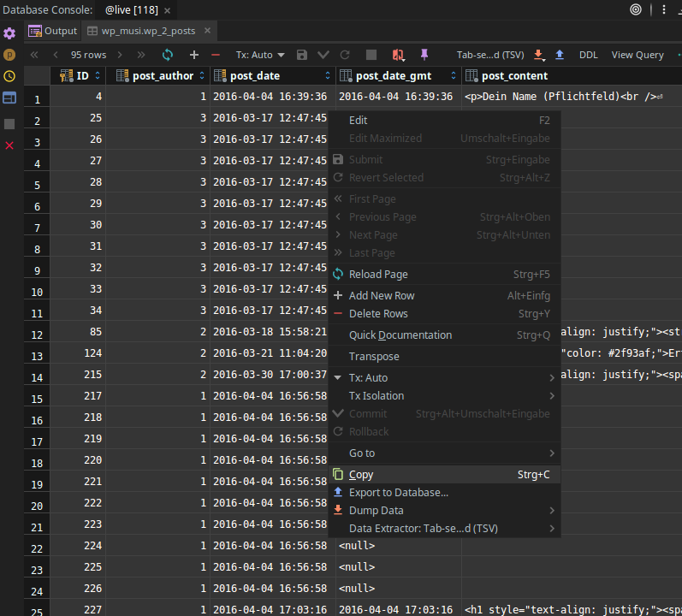This screenshot has height=616, width=682.
Task: Click the compare data icon in toolbar
Action: 398,55
